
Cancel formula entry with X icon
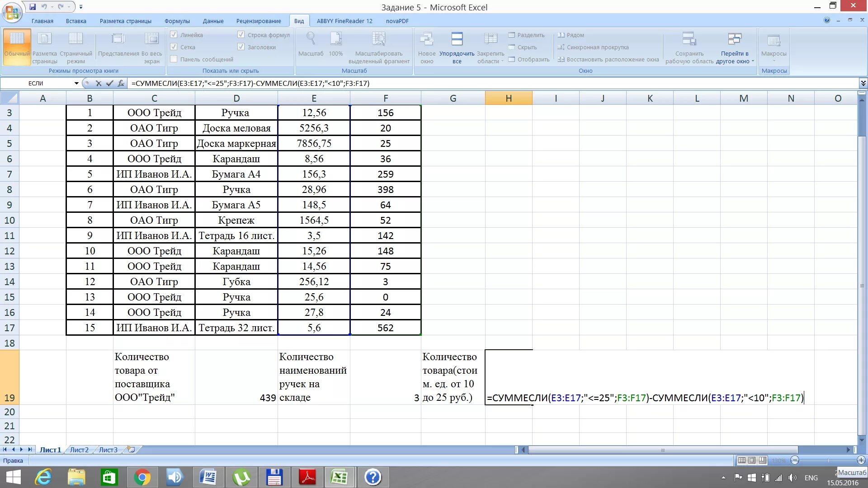[x=98, y=83]
